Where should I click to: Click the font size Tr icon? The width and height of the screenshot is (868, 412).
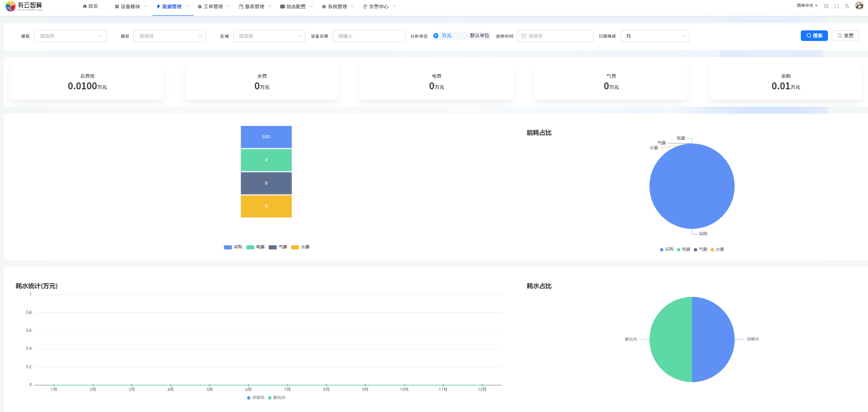point(847,6)
